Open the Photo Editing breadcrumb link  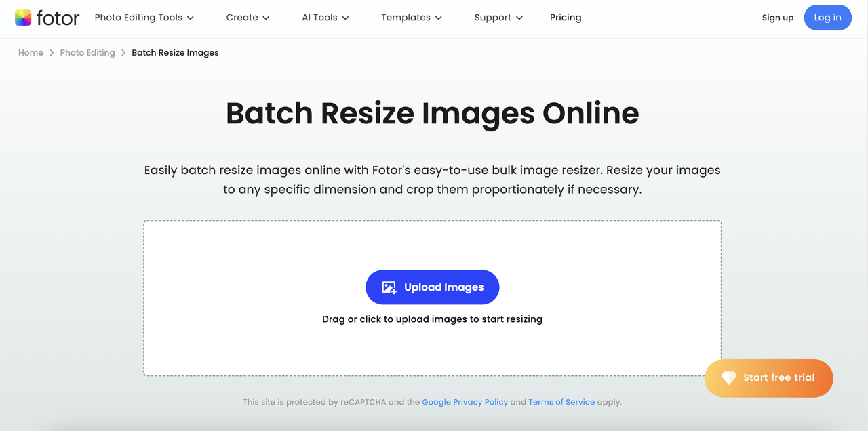pos(87,53)
